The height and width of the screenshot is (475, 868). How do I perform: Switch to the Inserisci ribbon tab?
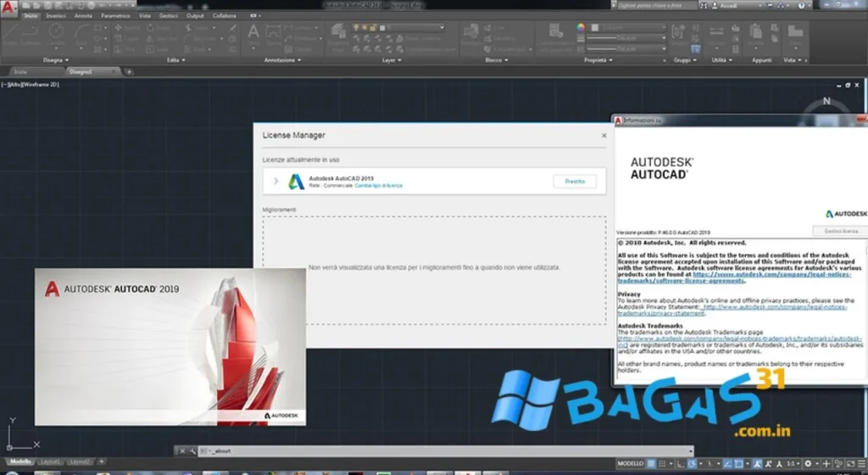[x=55, y=15]
